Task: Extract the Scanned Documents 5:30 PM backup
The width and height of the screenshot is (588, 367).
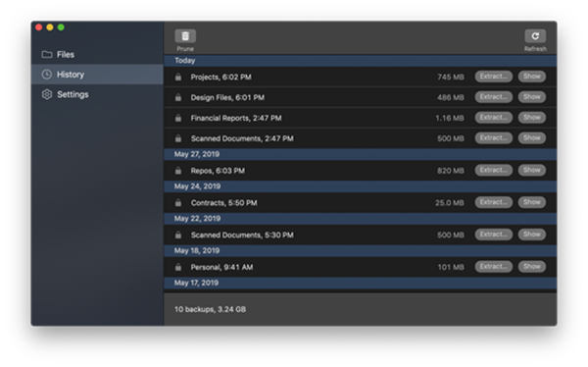Action: (494, 235)
